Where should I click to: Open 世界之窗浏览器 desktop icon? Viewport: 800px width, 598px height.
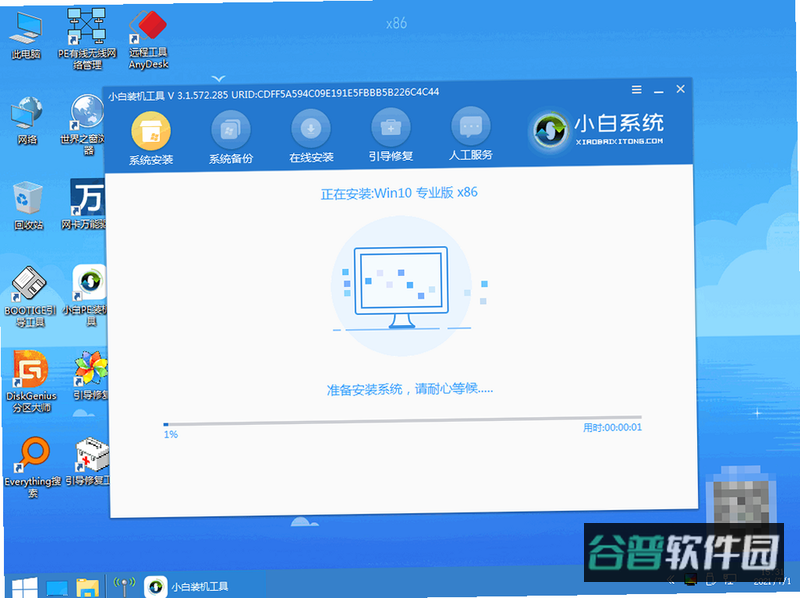click(x=85, y=124)
